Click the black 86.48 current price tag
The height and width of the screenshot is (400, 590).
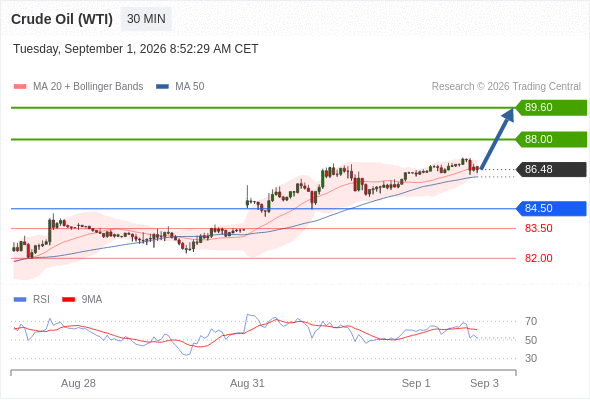[x=551, y=169]
